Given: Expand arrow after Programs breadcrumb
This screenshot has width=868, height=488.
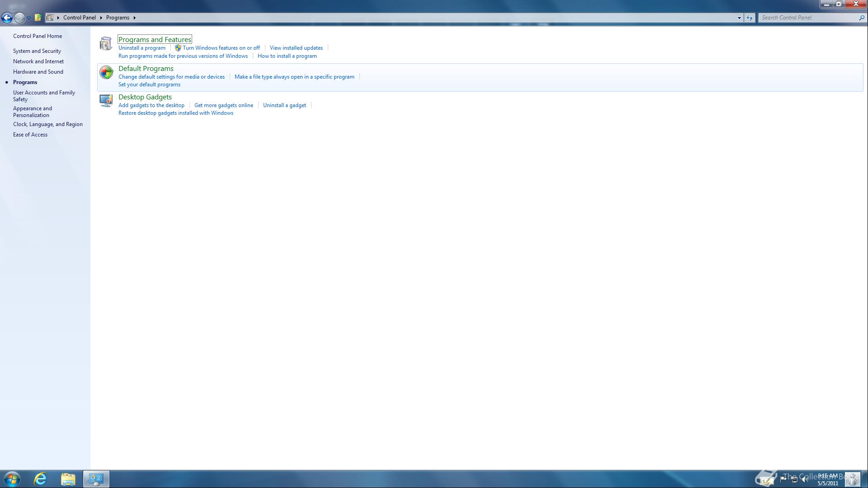Looking at the screenshot, I should point(134,18).
